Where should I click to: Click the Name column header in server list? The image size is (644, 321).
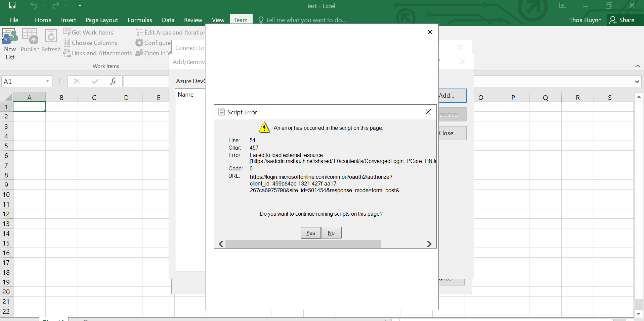click(x=186, y=95)
